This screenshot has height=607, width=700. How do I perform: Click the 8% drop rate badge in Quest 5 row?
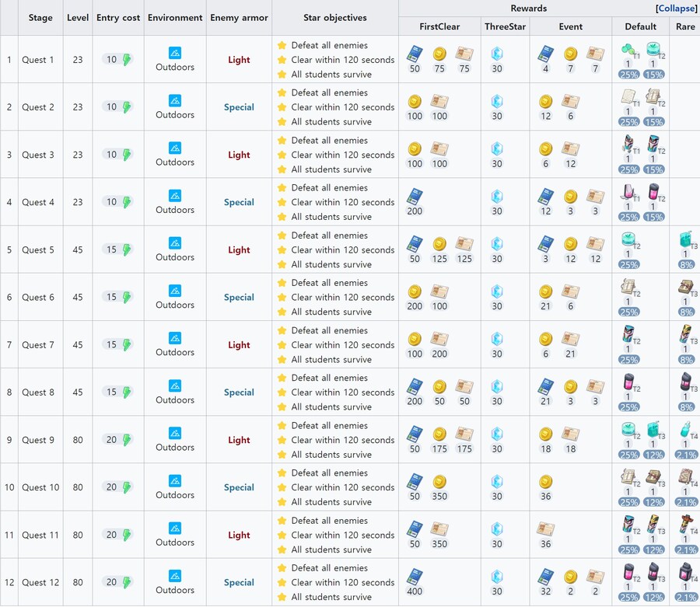(x=687, y=264)
